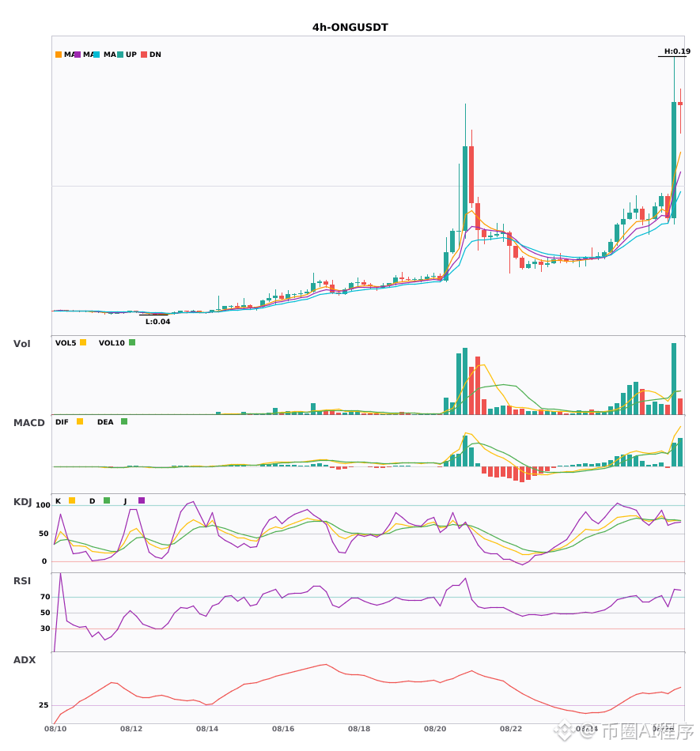This screenshot has width=700, height=751.
Task: Select the VOL10 legend text
Action: 112,343
